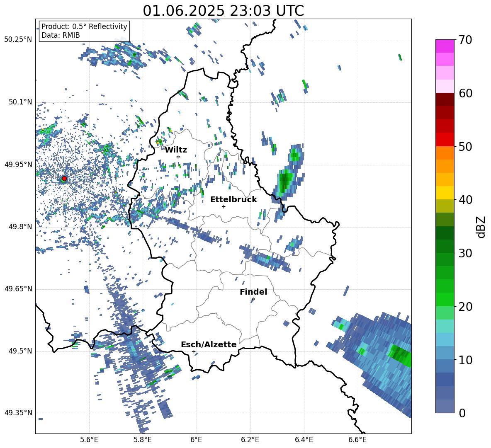This screenshot has width=491, height=448.
Task: Click the 49.95°N latitude label
Action: click(x=18, y=165)
